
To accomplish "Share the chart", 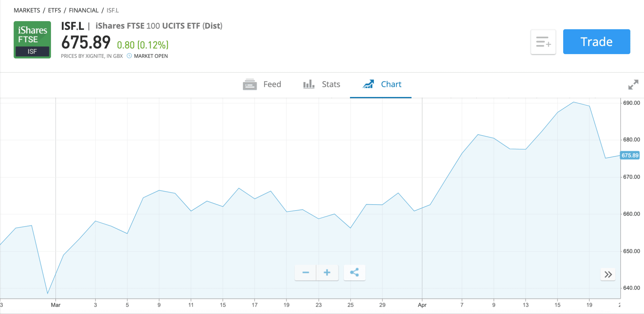I will [354, 272].
